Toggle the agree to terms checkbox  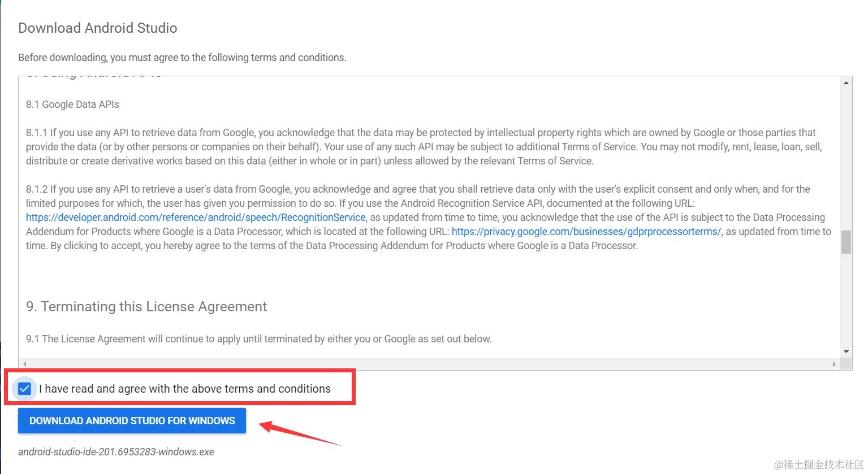(24, 389)
